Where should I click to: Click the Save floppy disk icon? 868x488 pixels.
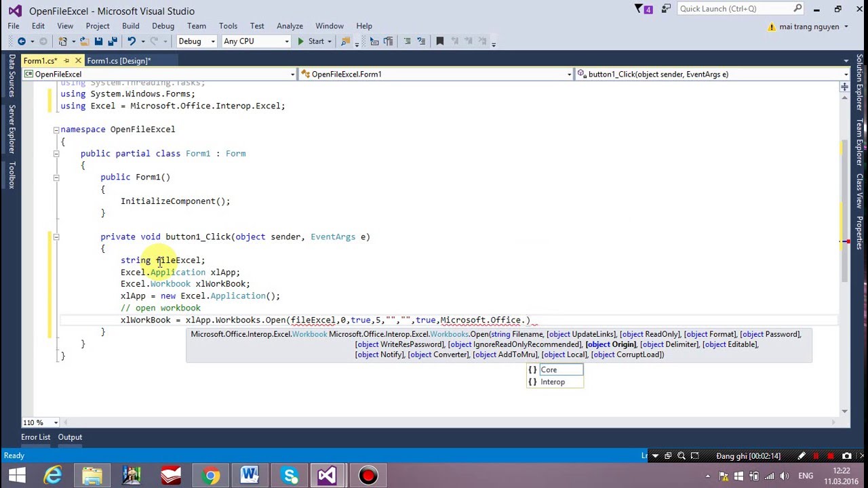(98, 41)
